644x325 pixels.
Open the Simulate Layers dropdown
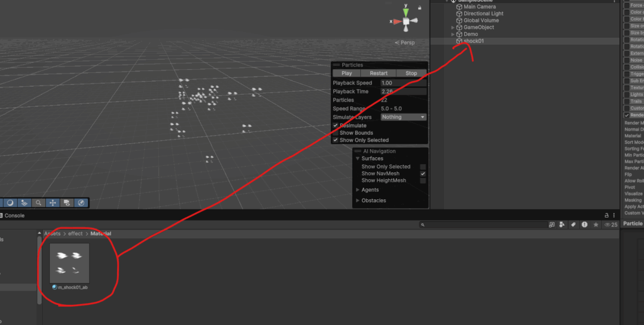click(404, 117)
